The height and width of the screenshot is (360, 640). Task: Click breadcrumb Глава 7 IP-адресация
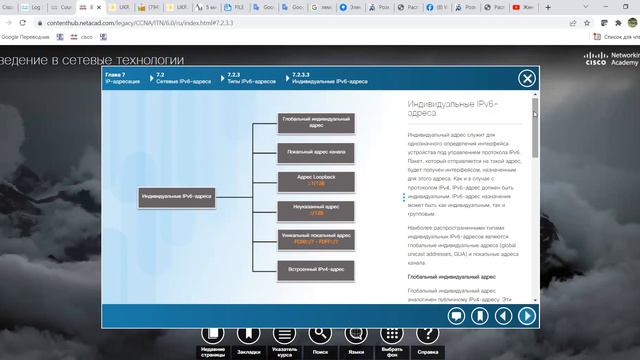click(122, 78)
